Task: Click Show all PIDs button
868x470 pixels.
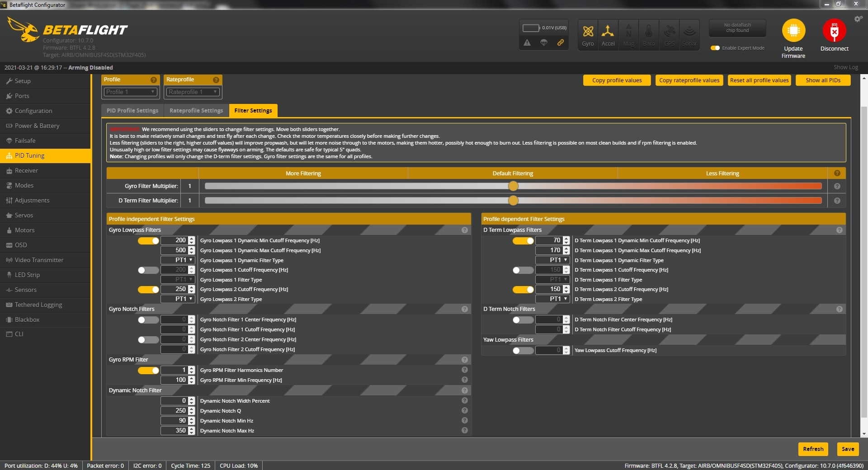Action: pyautogui.click(x=823, y=80)
